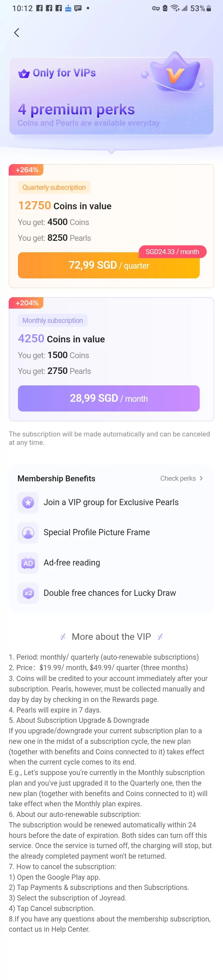
Task: Subscribe for 72,99 SGD per quarter
Action: [x=108, y=266]
